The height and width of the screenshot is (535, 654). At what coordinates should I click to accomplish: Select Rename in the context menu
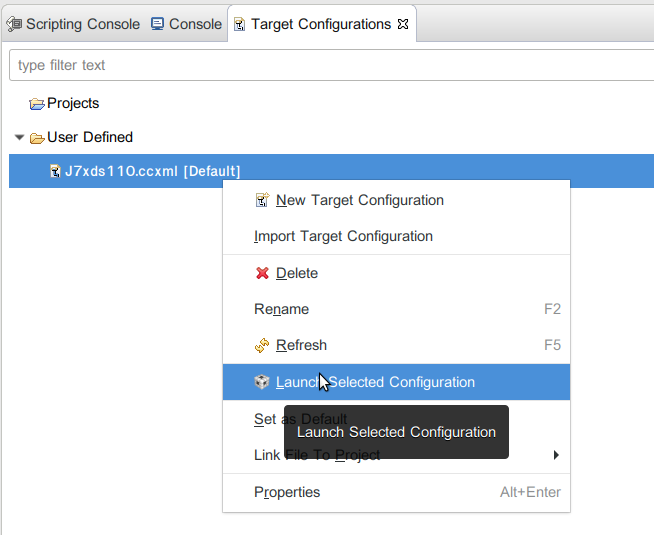pos(282,309)
